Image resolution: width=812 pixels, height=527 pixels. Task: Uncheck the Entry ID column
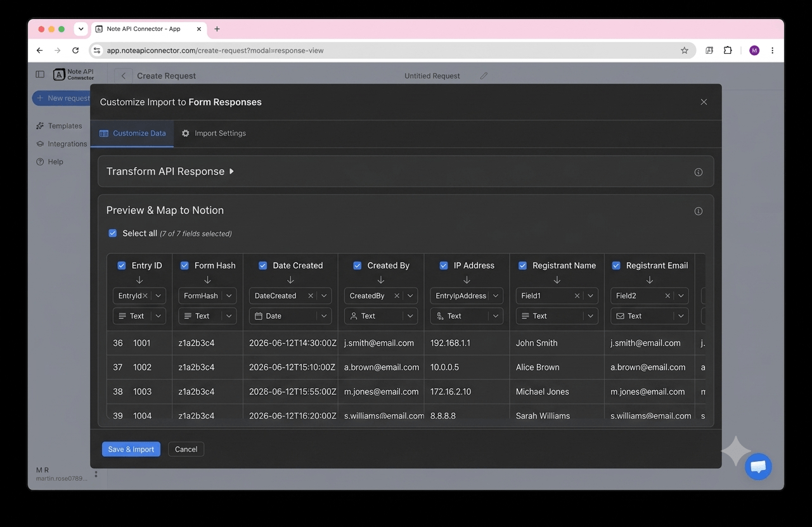122,265
